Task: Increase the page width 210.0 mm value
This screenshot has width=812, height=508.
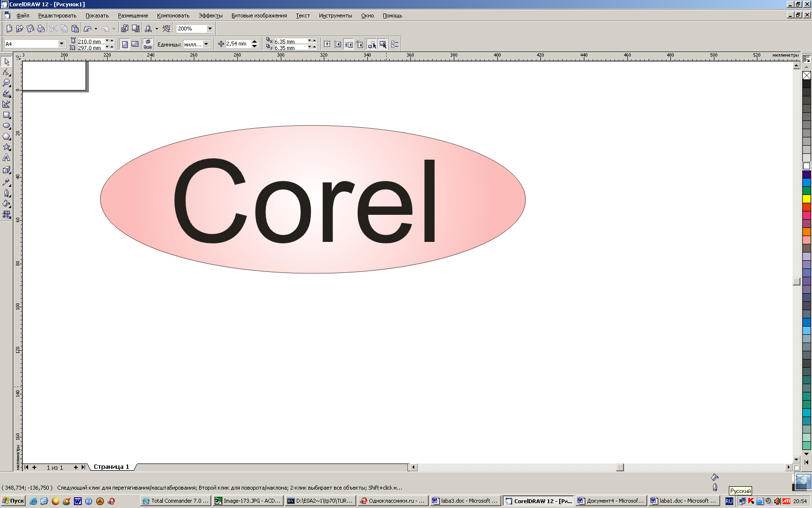Action: 112,41
